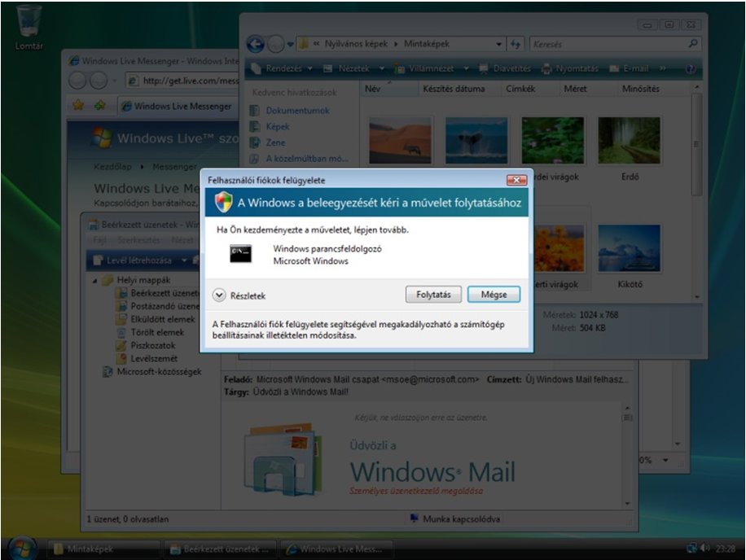This screenshot has width=746, height=560.
Task: Collapse the Helyi mappák tree node
Action: click(94, 281)
